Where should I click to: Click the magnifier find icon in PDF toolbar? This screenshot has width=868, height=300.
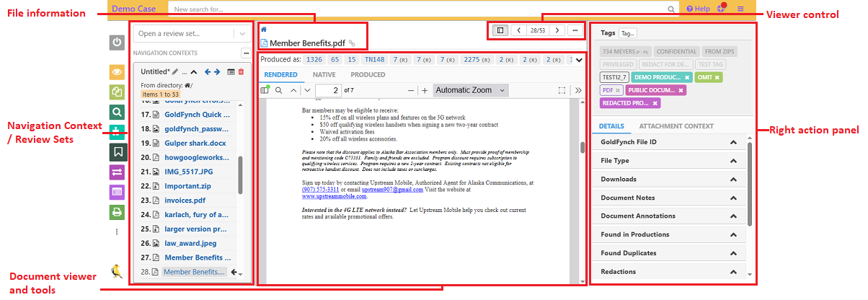pos(278,90)
